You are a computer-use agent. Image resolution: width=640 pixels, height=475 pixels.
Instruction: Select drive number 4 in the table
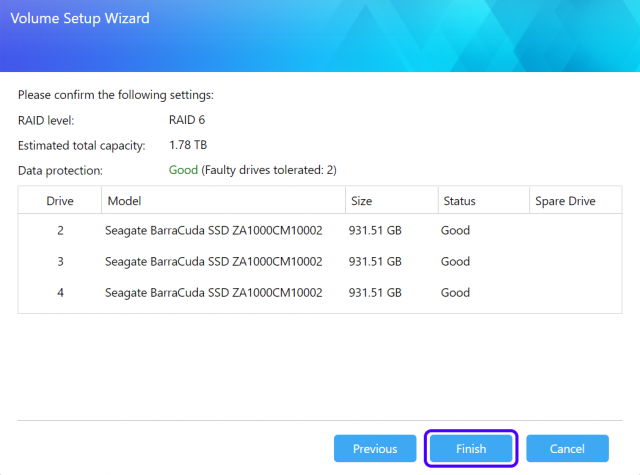point(60,293)
